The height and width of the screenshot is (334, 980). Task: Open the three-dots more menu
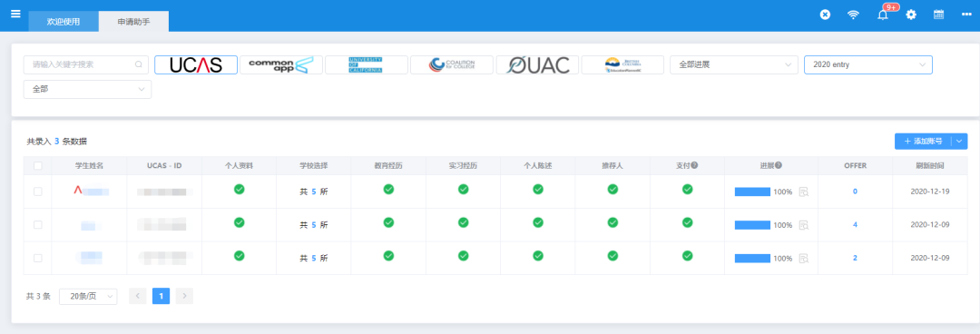(x=966, y=15)
